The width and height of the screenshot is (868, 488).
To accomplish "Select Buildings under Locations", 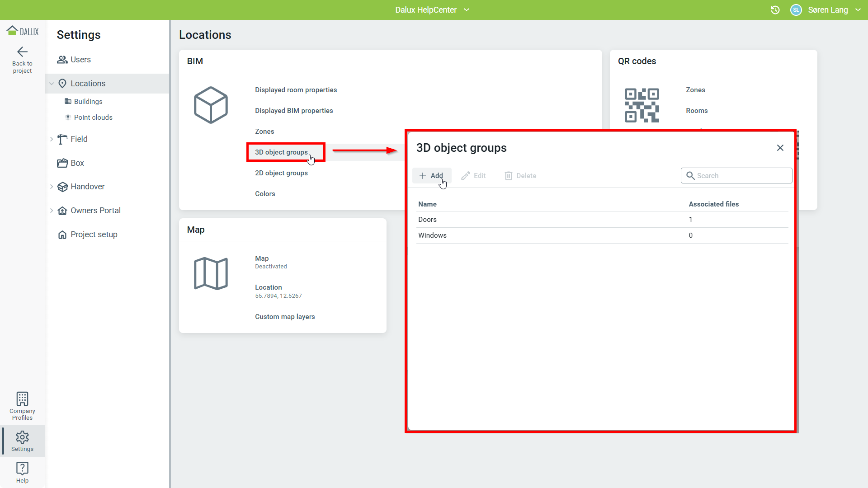I will (88, 102).
